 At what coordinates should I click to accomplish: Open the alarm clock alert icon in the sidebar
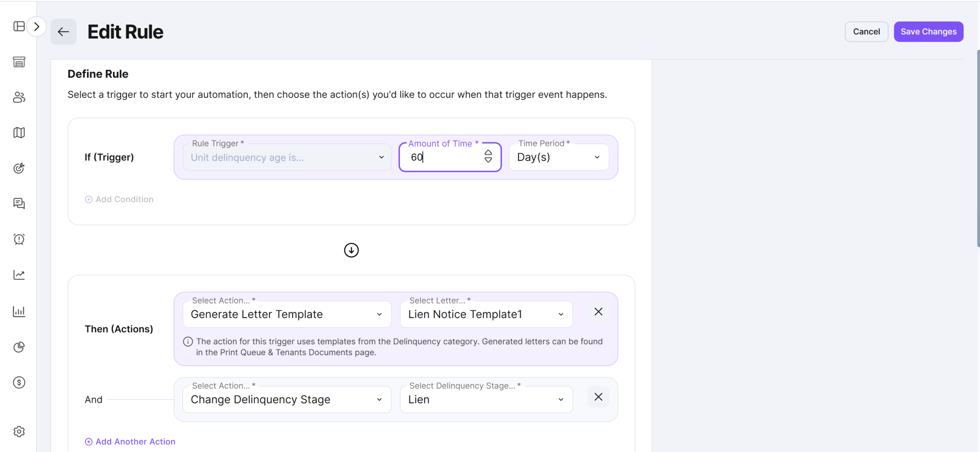[x=19, y=239]
